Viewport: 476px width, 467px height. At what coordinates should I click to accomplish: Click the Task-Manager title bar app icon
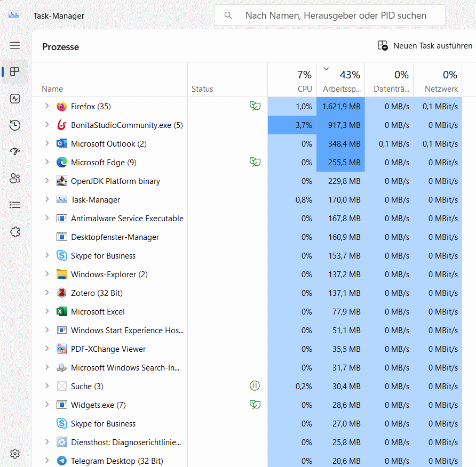tap(14, 14)
